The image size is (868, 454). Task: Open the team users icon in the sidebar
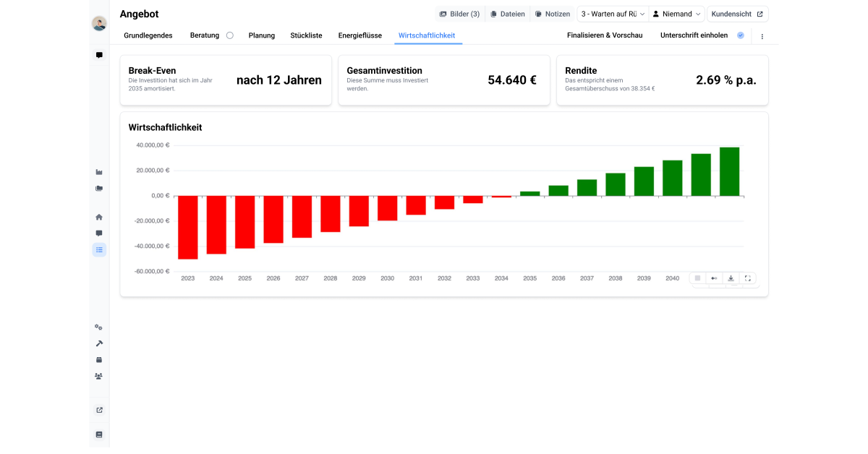coord(99,376)
